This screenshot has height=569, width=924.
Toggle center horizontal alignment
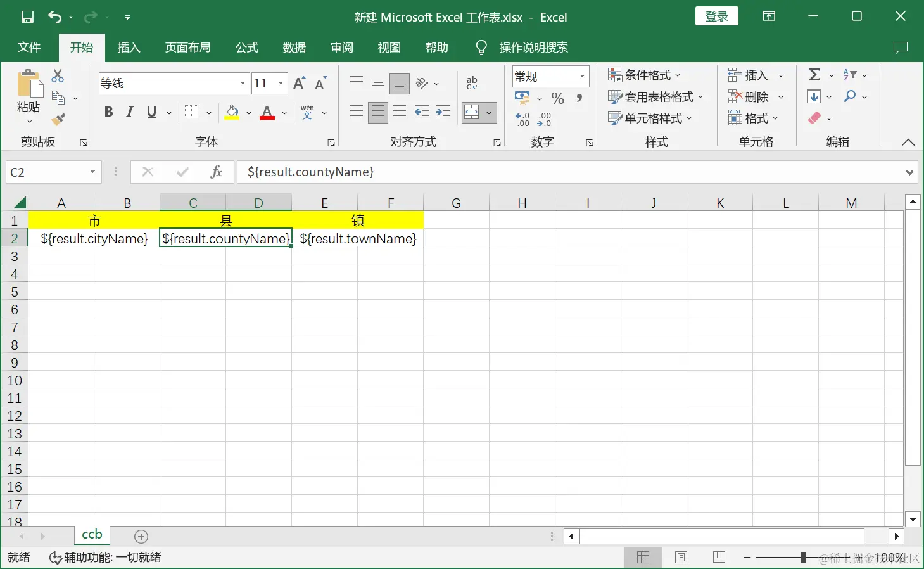coord(378,113)
